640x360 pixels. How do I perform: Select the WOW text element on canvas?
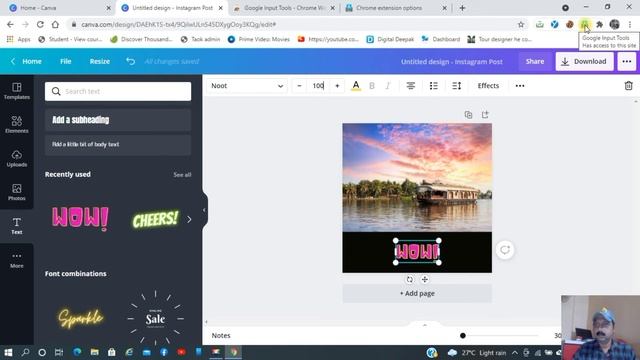tap(417, 251)
